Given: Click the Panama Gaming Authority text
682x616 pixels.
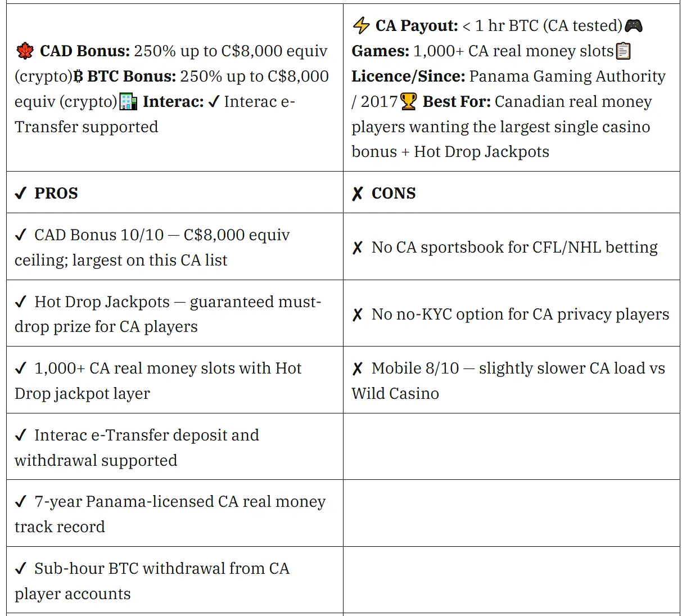Looking at the screenshot, I should (x=567, y=77).
